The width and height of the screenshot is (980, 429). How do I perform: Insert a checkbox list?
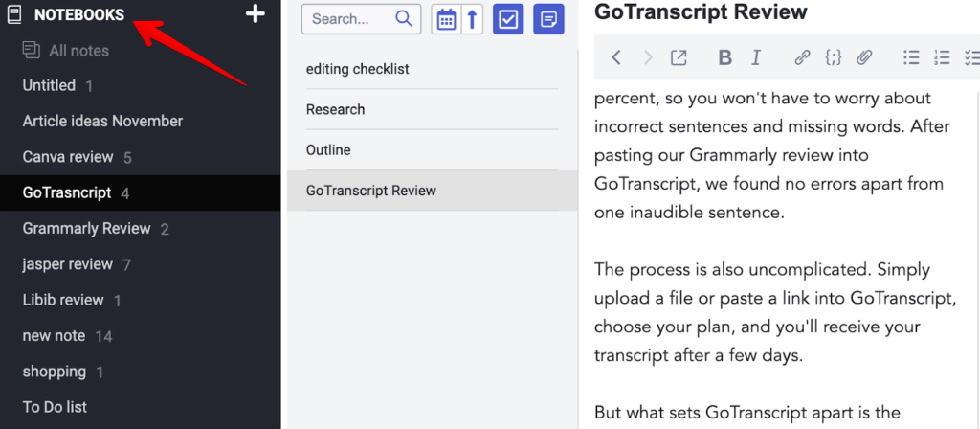coord(972,58)
